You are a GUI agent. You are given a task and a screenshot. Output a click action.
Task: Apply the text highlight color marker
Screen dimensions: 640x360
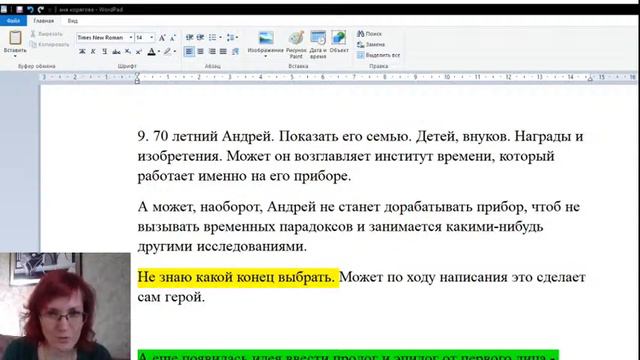coord(167,51)
